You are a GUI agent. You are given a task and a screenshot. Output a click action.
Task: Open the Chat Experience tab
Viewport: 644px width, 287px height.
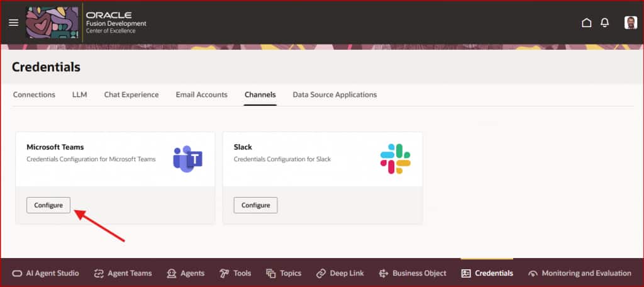pyautogui.click(x=131, y=94)
